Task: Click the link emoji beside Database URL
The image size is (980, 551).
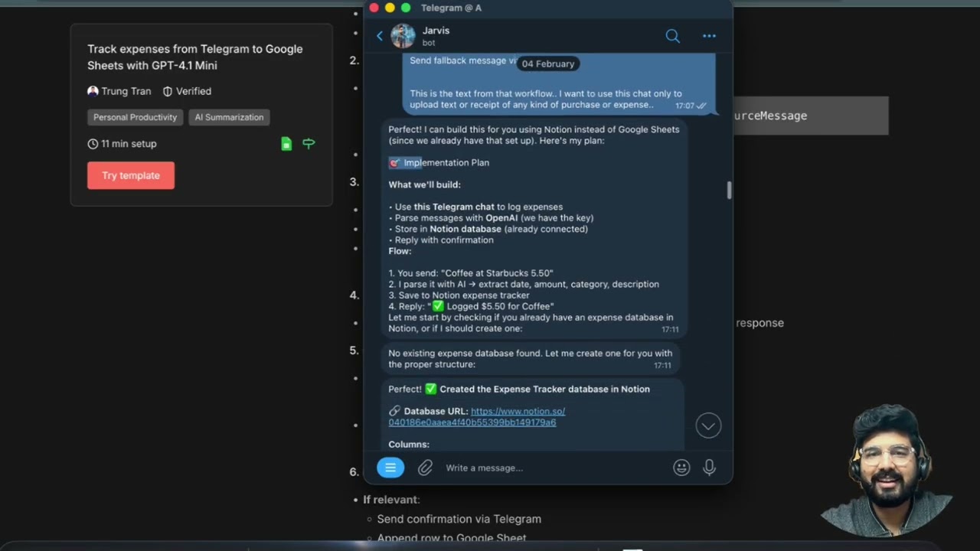Action: pyautogui.click(x=394, y=411)
